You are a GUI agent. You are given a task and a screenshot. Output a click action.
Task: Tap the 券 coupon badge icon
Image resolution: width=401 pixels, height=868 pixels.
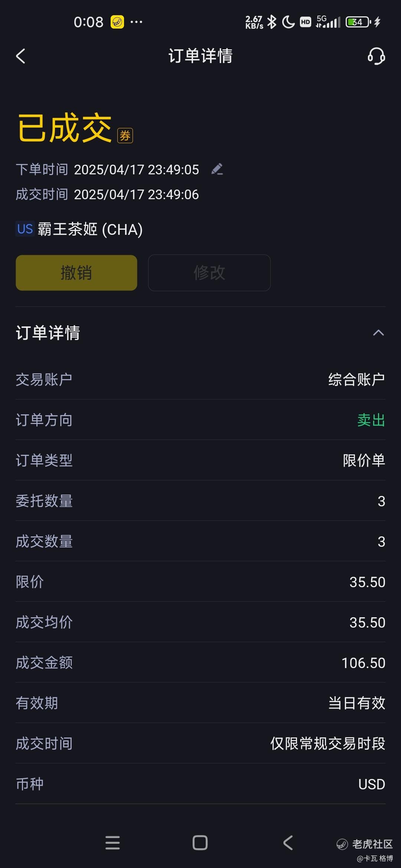[125, 135]
